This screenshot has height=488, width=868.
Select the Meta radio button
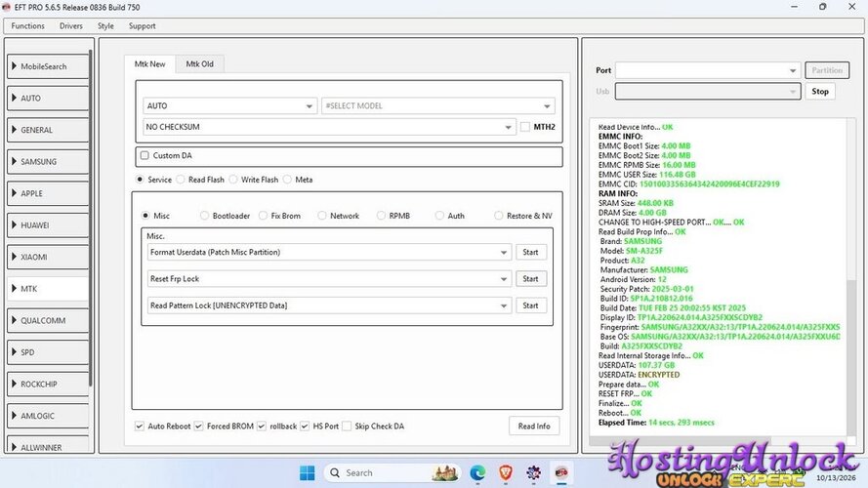tap(287, 180)
